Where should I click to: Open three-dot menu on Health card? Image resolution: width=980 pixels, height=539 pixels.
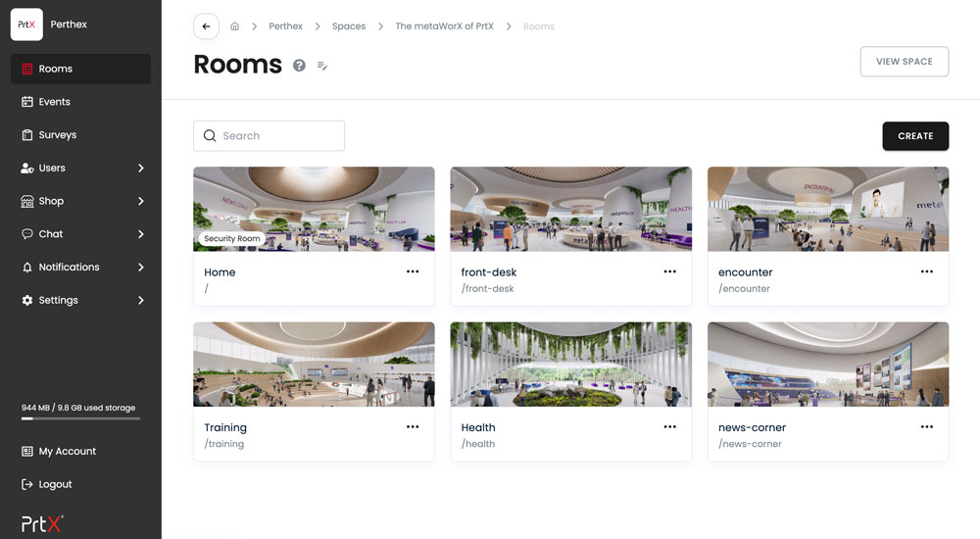[670, 426]
